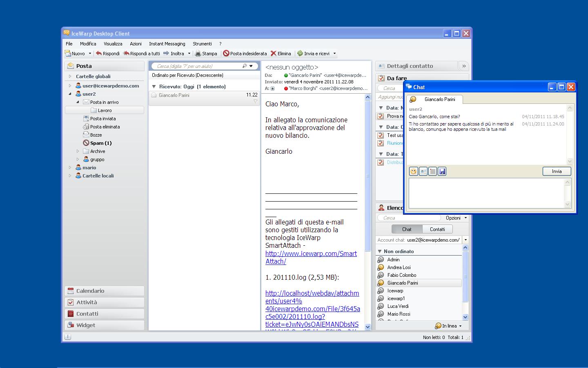588x368 pixels.
Task: Send the chat message with Invia
Action: [557, 171]
